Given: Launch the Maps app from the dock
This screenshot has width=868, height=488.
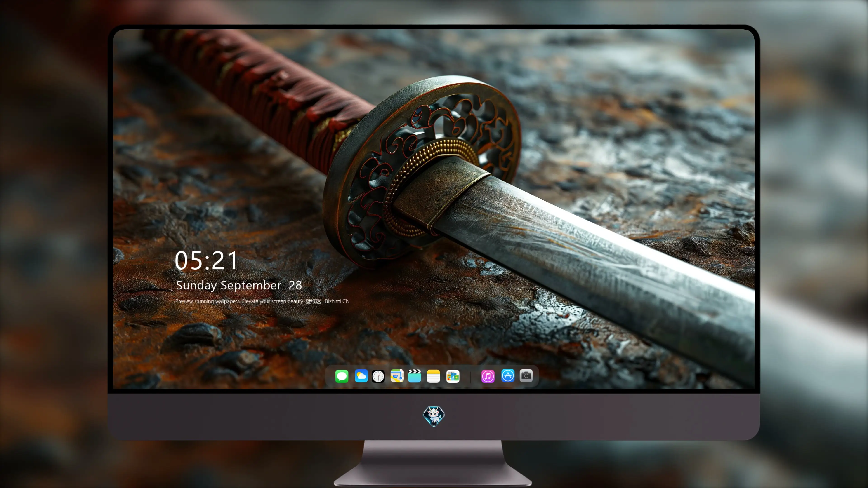Looking at the screenshot, I should pyautogui.click(x=397, y=376).
